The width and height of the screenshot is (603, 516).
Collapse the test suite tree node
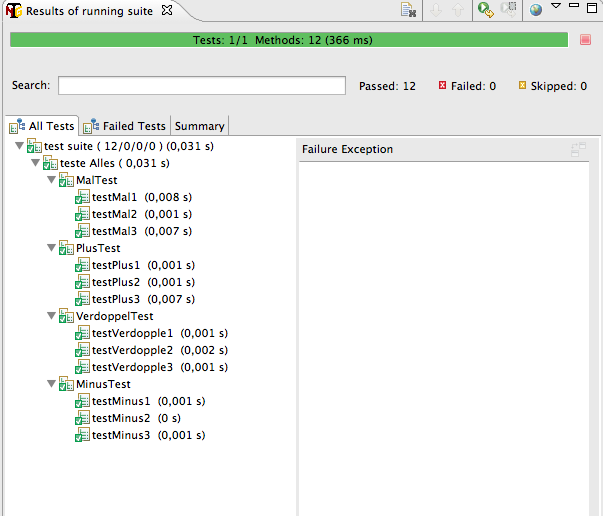[19, 146]
